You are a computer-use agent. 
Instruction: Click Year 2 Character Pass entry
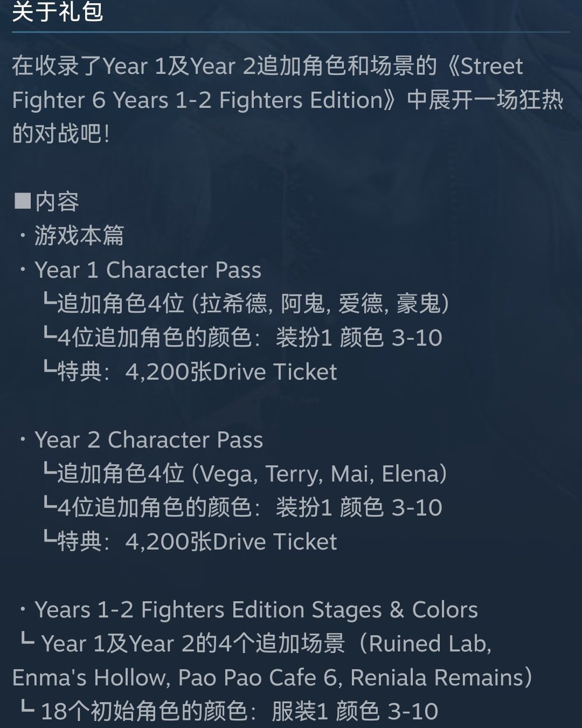click(149, 439)
